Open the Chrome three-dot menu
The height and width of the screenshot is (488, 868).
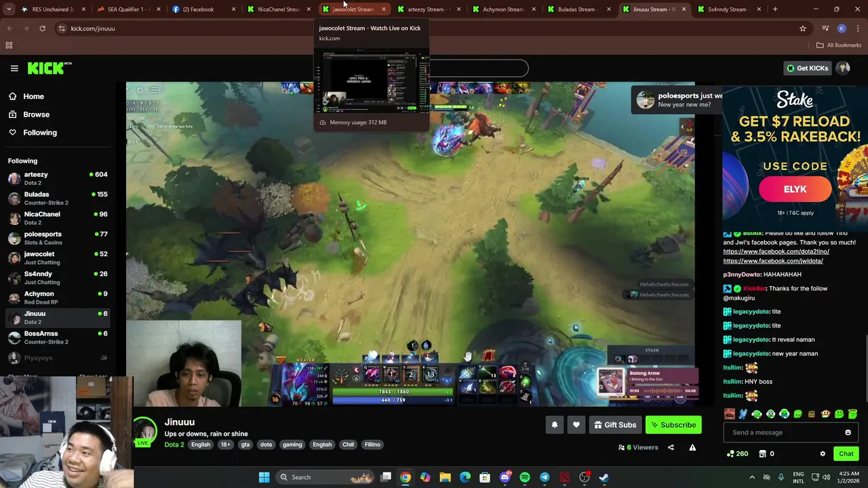[858, 28]
